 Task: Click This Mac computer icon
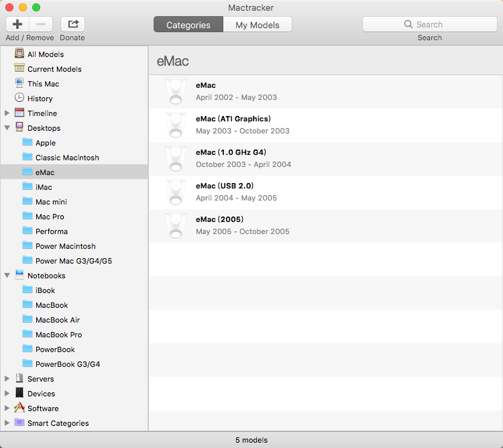19,82
